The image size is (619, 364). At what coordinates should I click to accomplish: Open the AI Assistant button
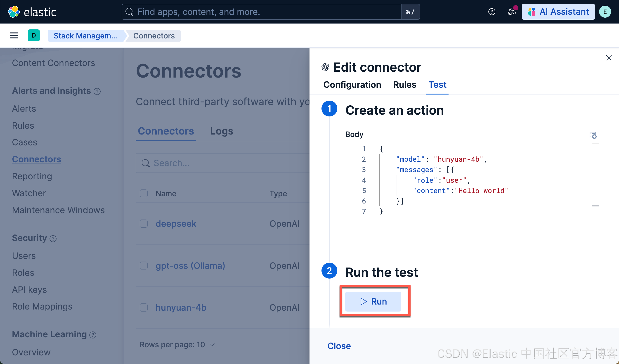(558, 12)
